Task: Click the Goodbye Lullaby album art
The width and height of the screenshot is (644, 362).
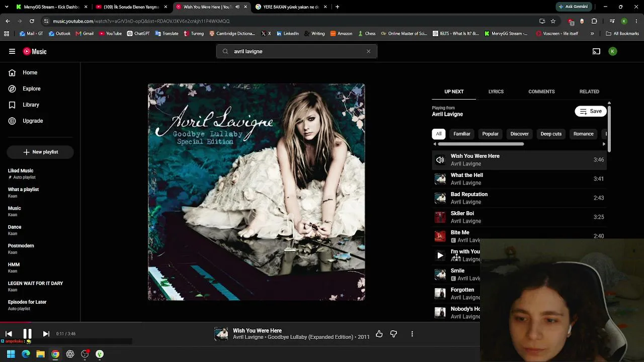Action: [257, 192]
